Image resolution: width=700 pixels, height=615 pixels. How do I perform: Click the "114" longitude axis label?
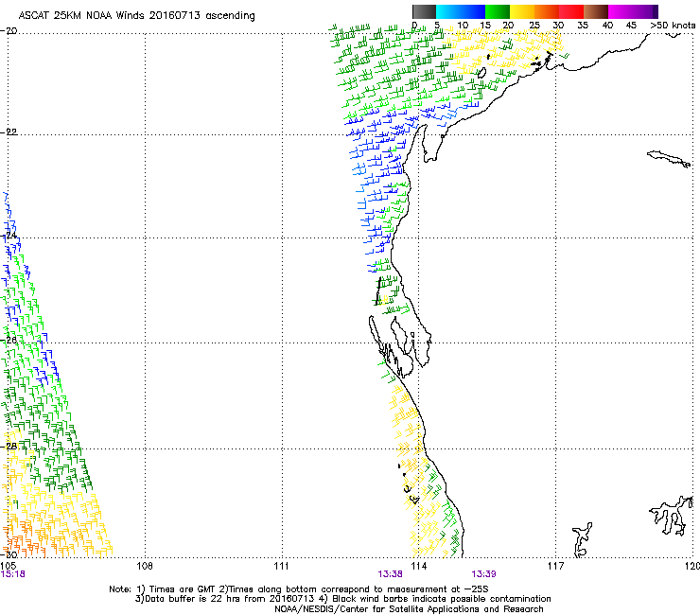click(419, 566)
